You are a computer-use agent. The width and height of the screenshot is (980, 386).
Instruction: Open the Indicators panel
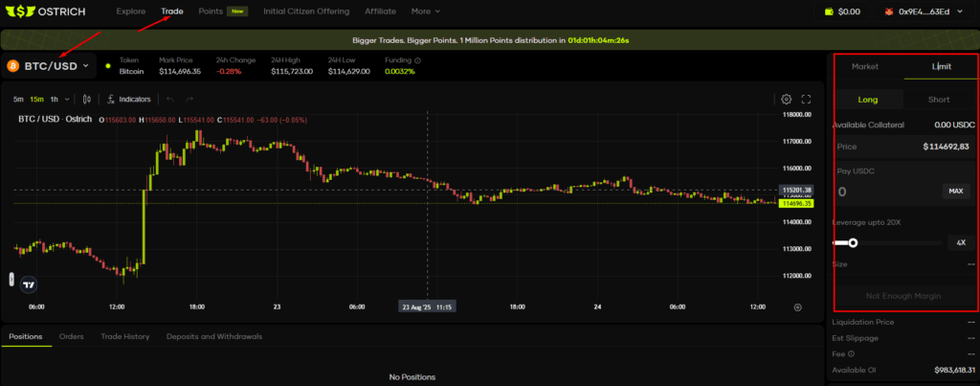tap(129, 99)
